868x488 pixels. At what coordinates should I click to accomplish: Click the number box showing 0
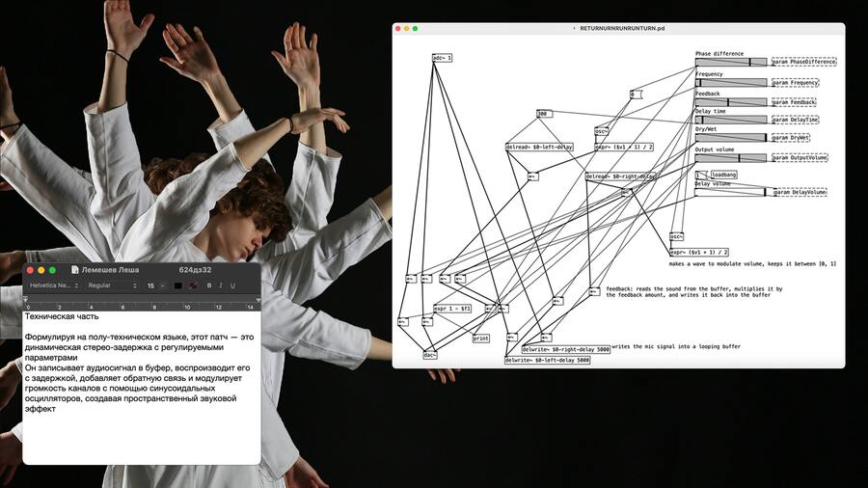click(636, 95)
